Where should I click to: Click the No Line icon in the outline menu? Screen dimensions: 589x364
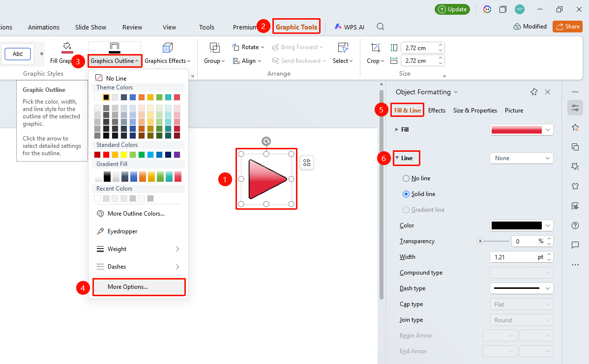coord(99,78)
